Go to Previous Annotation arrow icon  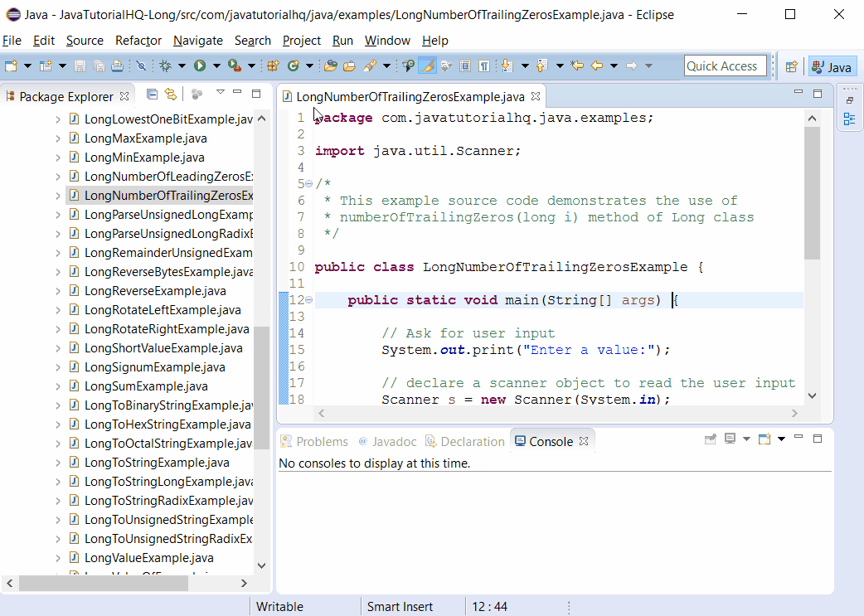coord(541,66)
